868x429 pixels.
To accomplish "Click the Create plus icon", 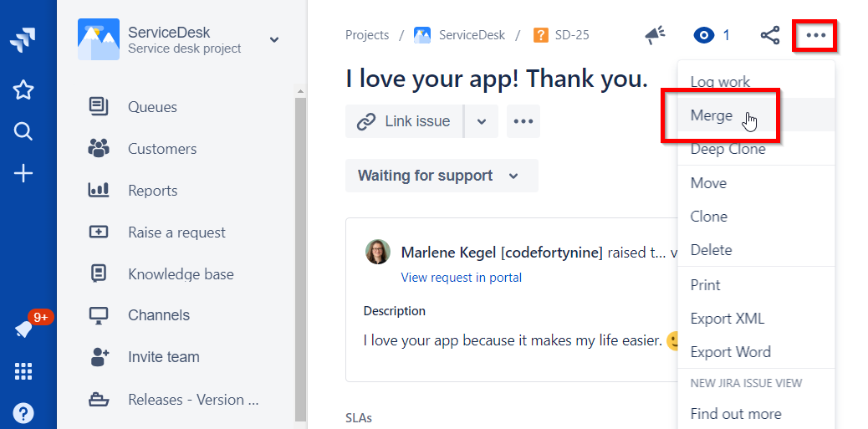I will pos(23,173).
